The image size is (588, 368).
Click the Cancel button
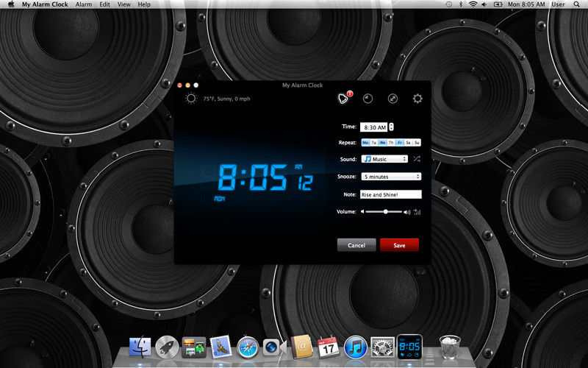click(x=356, y=245)
